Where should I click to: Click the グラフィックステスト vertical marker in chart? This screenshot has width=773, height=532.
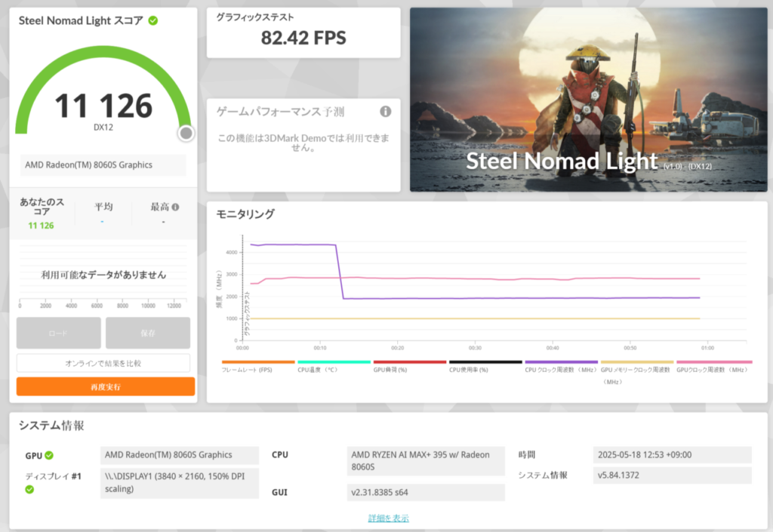click(247, 314)
